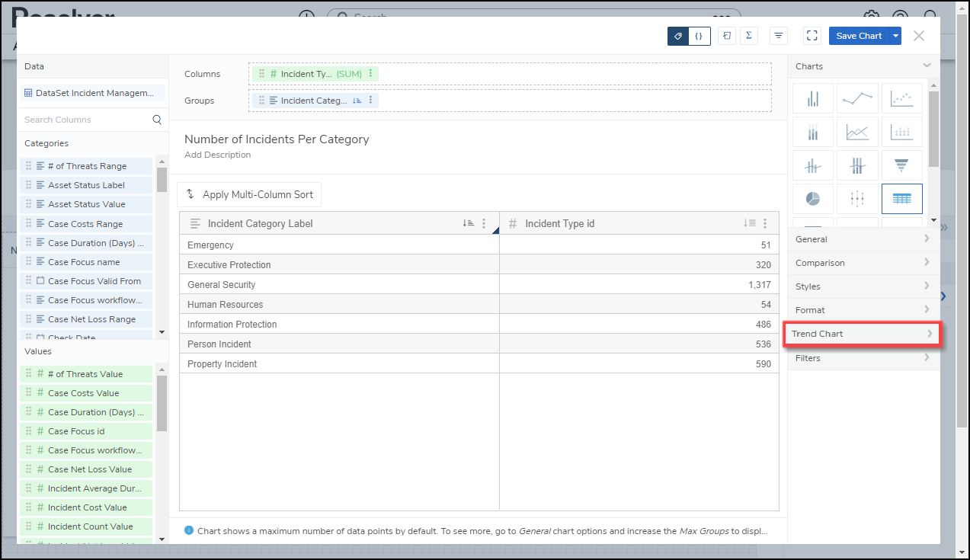Select the funnel chart type
This screenshot has width=970, height=560.
coord(901,165)
